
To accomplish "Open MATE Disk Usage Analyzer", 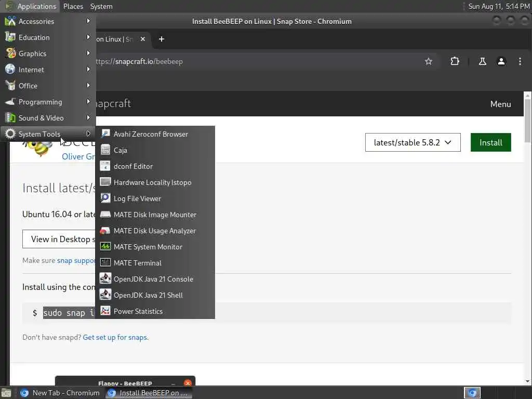I will coord(155,231).
